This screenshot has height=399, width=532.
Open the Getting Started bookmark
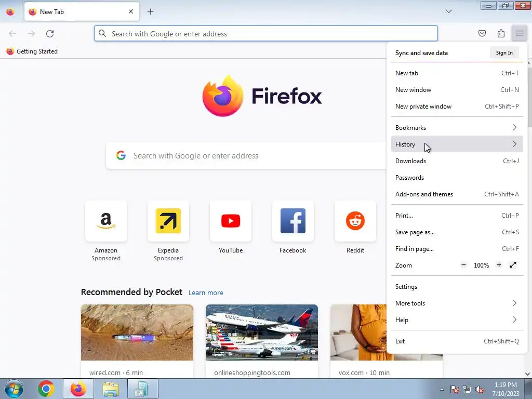point(32,51)
